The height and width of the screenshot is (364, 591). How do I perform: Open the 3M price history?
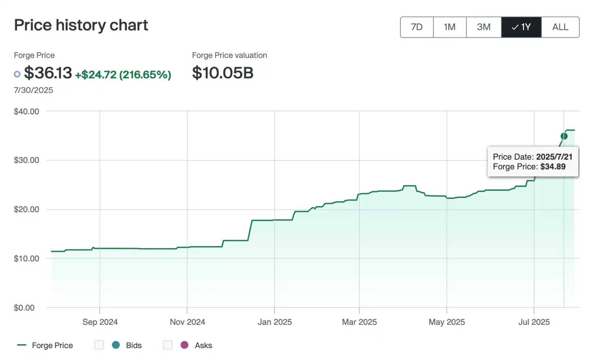483,27
